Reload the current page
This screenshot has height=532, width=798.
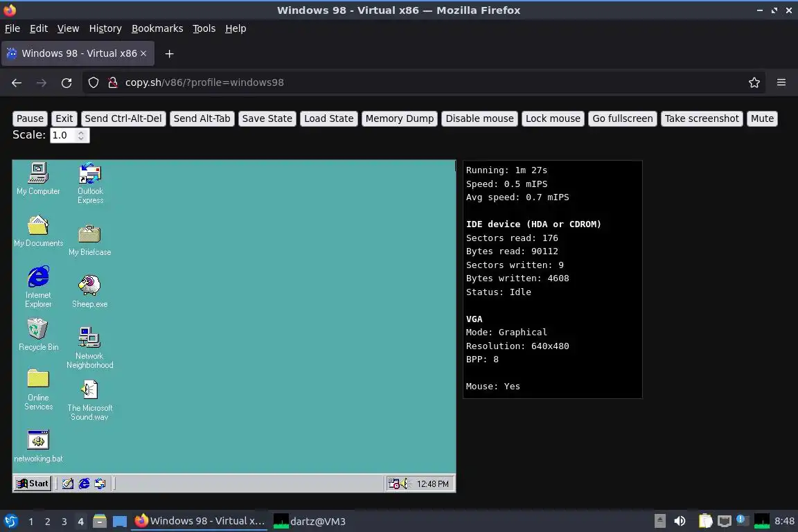(x=66, y=82)
